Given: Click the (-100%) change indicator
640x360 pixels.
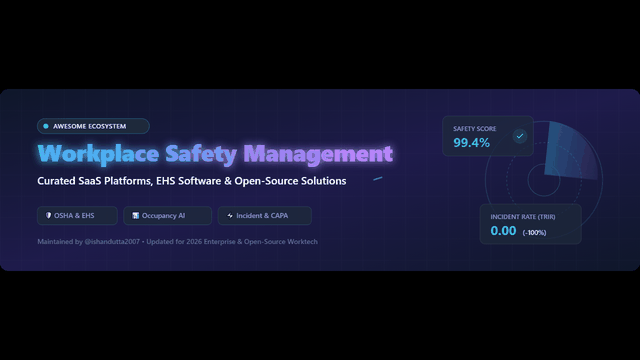Looking at the screenshot, I should click(534, 233).
